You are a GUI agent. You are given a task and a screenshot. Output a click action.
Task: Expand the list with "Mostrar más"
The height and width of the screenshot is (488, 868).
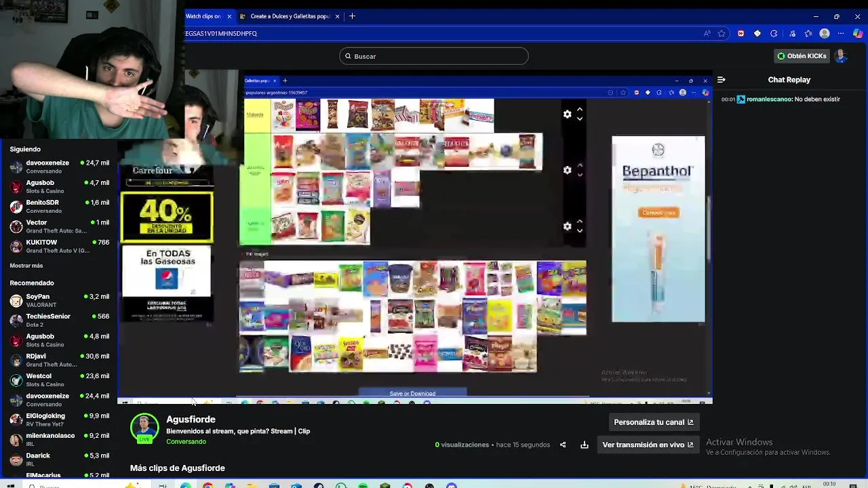coord(26,266)
